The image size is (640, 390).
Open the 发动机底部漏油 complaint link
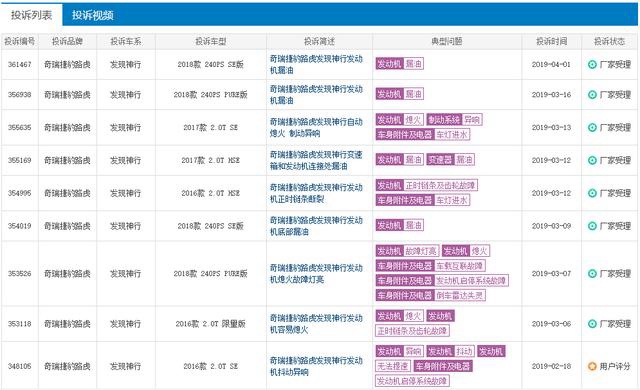coord(316,226)
